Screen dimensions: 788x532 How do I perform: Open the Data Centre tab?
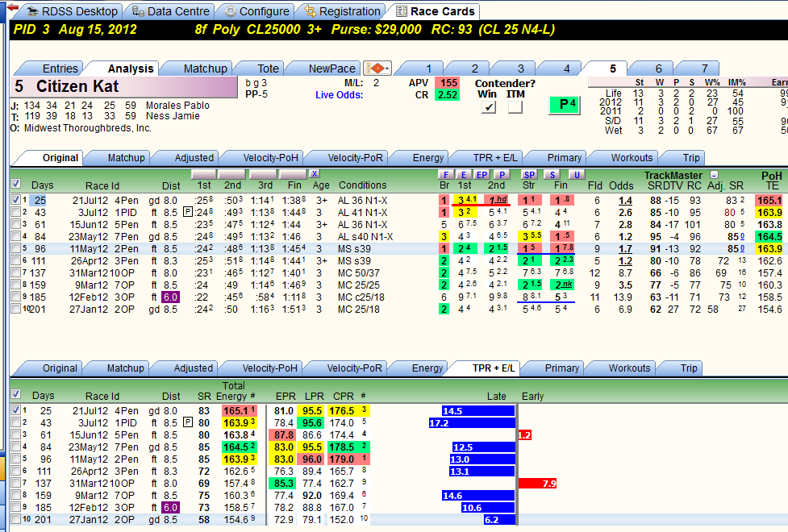pos(171,11)
